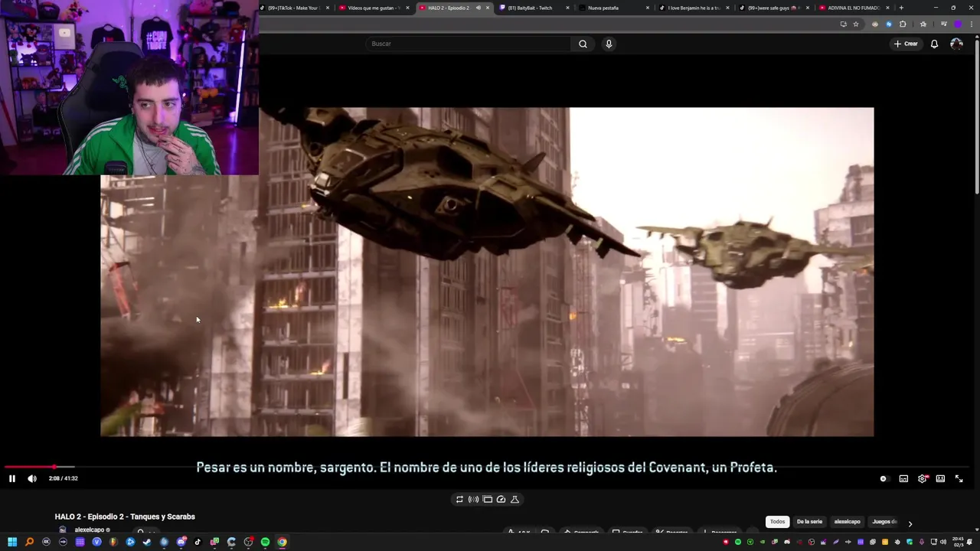The height and width of the screenshot is (551, 980).
Task: Mute tab via HALO 2 tab speaker icon
Action: [478, 8]
